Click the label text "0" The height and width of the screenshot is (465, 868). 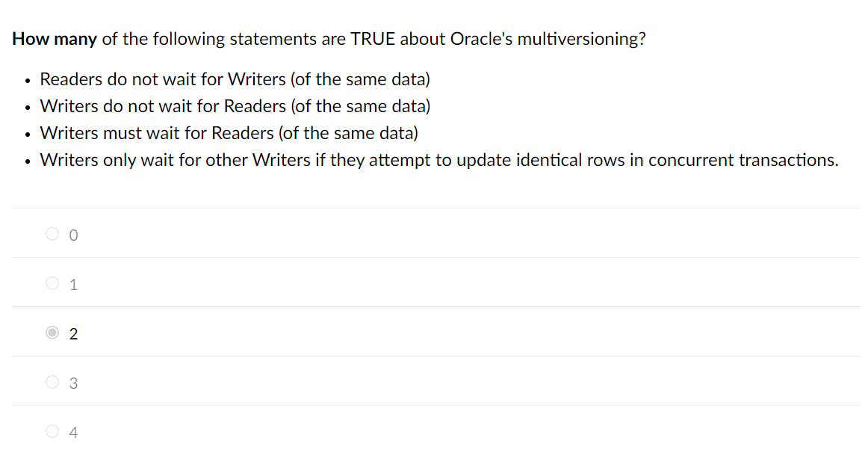(72, 234)
